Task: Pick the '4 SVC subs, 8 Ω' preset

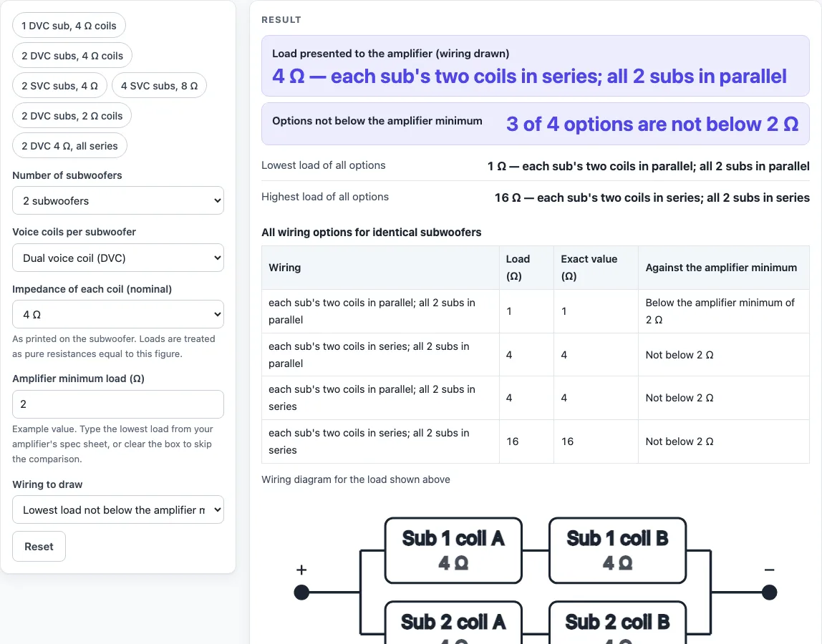Action: [x=160, y=85]
